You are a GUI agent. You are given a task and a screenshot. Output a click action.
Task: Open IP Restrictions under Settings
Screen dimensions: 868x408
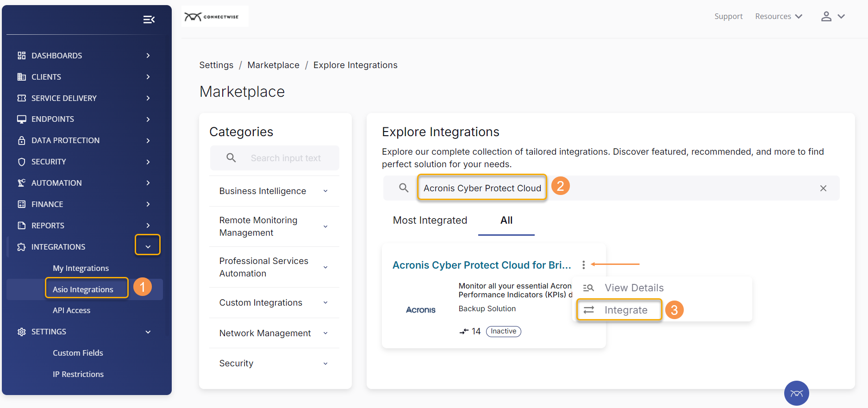click(78, 374)
